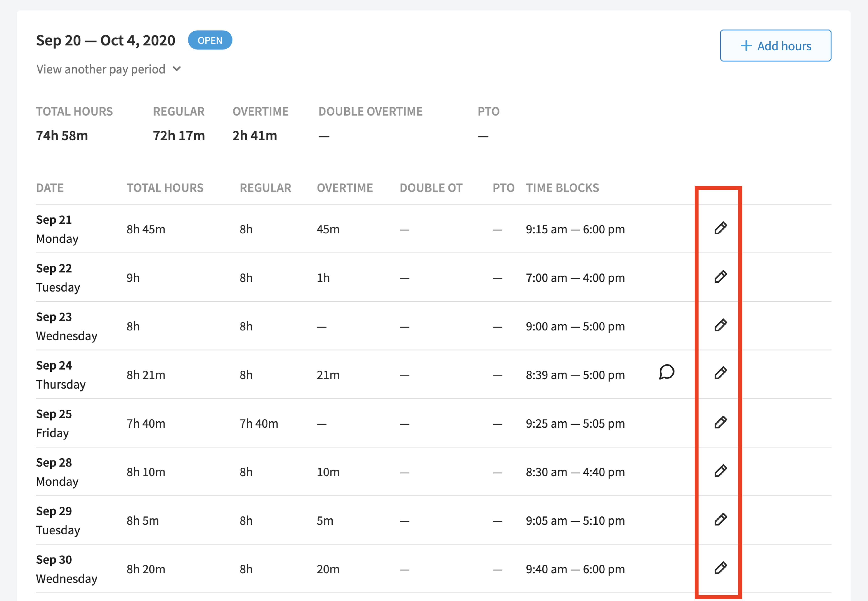Click the summary total 74h 58m
868x601 pixels.
pos(62,135)
